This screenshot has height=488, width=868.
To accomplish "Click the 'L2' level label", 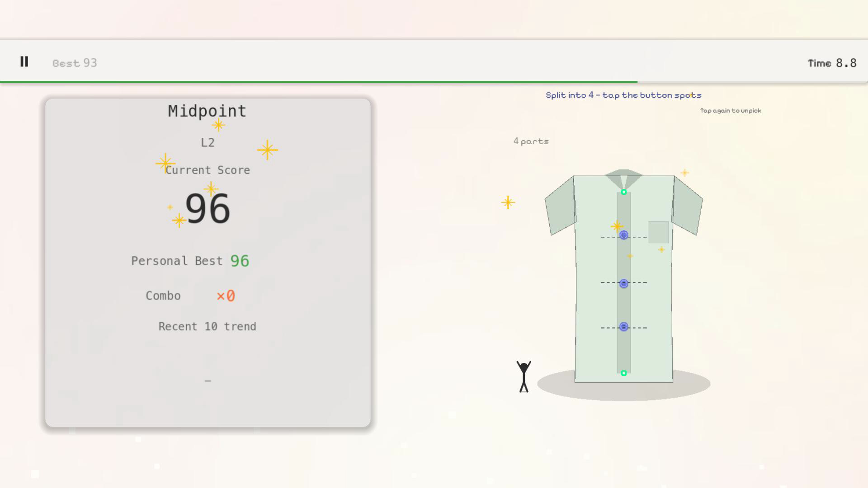I will coord(208,142).
